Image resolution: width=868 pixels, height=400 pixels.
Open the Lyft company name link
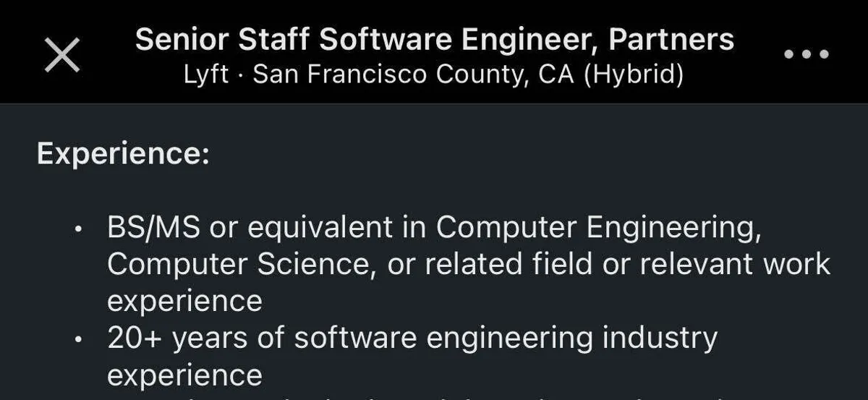206,75
